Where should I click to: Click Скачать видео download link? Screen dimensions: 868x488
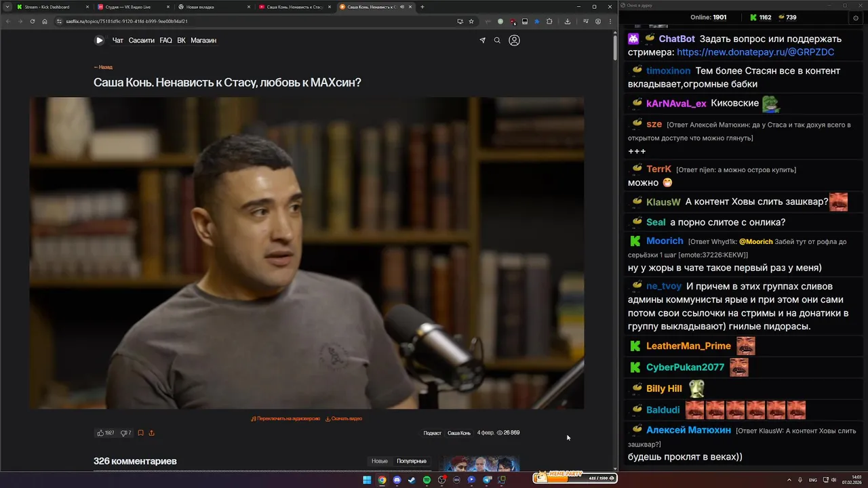[x=344, y=419]
